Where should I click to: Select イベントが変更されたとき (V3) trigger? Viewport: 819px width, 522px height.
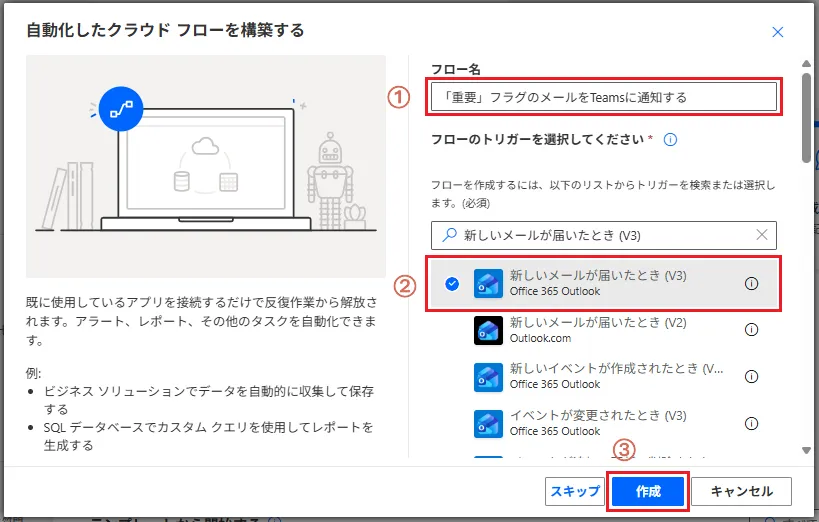tap(604, 423)
